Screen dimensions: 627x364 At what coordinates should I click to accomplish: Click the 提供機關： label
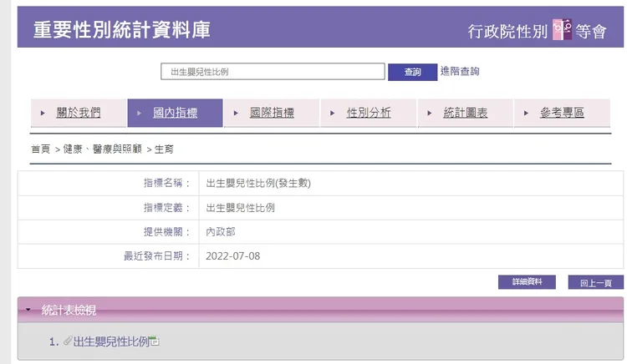pyautogui.click(x=167, y=232)
